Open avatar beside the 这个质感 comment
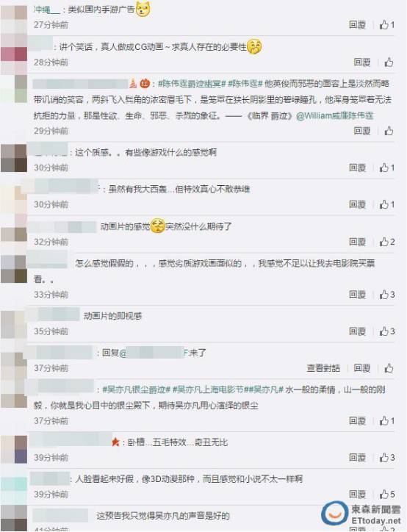407x532 pixels. click(x=13, y=158)
